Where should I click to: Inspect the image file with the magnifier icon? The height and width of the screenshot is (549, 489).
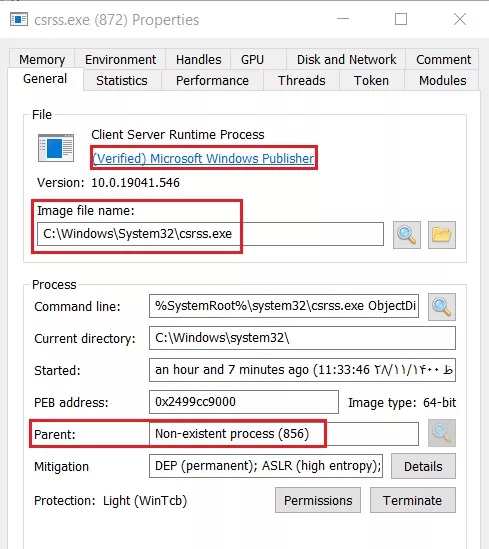(407, 235)
